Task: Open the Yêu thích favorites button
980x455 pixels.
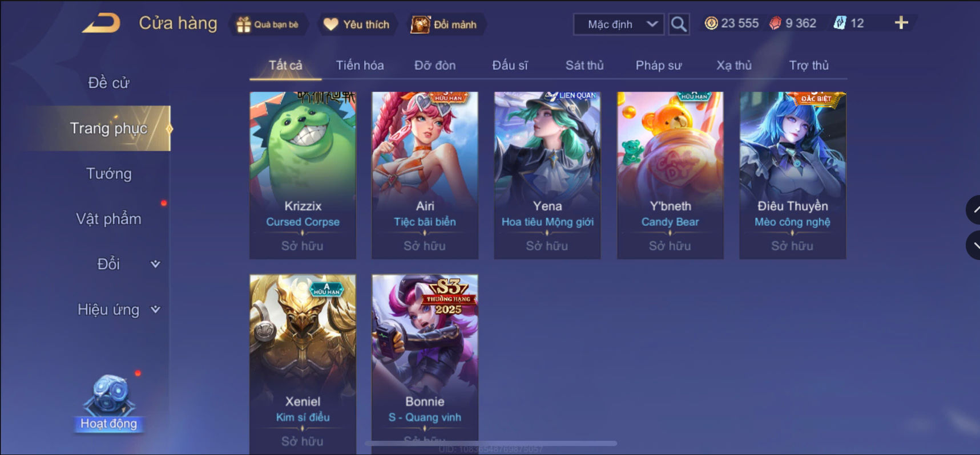Action: (x=357, y=25)
